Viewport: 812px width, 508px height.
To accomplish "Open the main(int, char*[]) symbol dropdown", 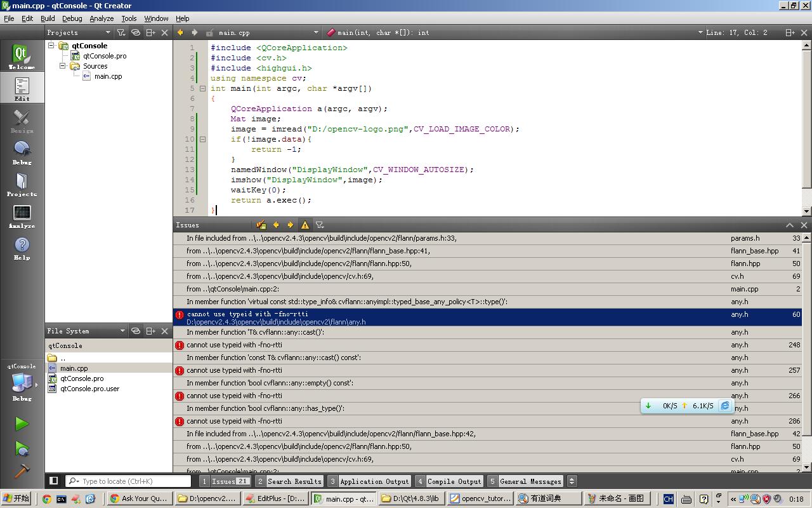I will pos(514,32).
